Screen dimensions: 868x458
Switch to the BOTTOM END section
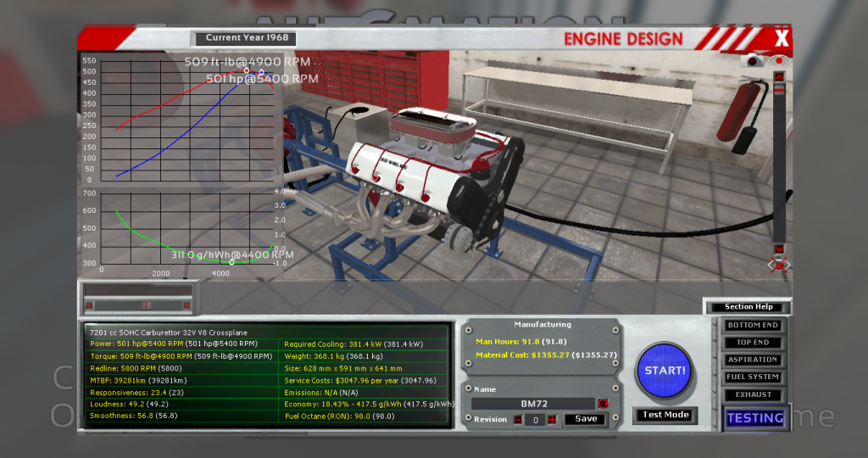tap(753, 325)
